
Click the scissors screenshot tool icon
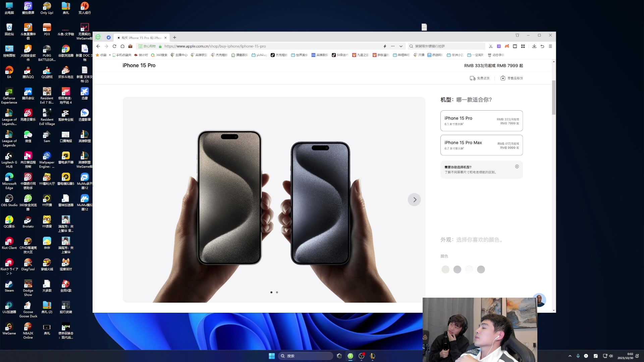pyautogui.click(x=491, y=46)
